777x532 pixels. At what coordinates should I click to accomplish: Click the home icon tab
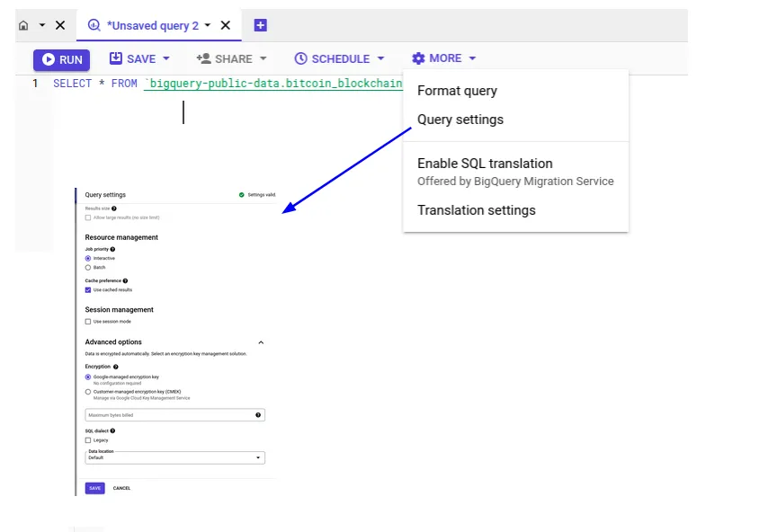click(23, 25)
